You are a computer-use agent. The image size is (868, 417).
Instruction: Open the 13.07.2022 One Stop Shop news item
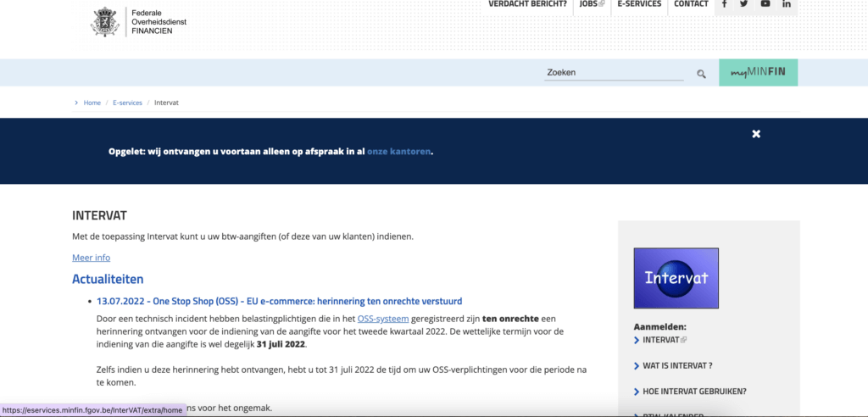click(x=279, y=301)
